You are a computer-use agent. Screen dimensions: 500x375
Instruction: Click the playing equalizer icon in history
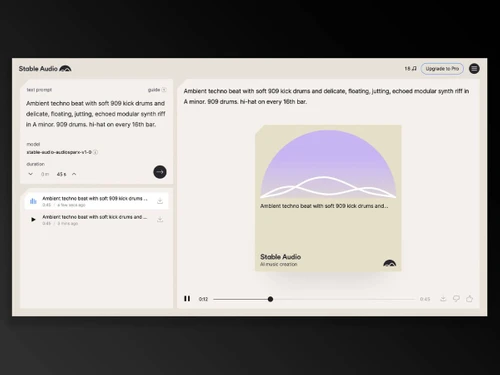tap(33, 201)
